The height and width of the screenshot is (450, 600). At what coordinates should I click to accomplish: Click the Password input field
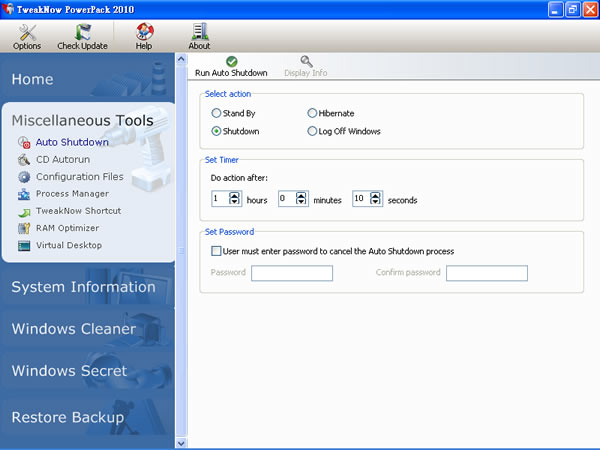pyautogui.click(x=292, y=273)
